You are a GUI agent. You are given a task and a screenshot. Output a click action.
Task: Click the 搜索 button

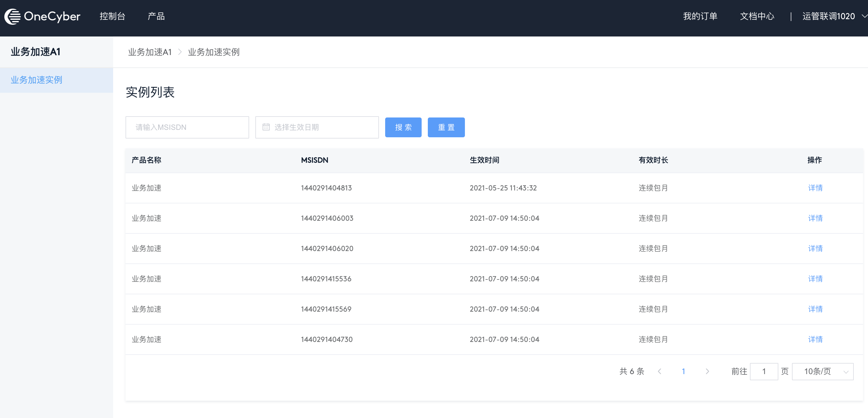(x=403, y=127)
